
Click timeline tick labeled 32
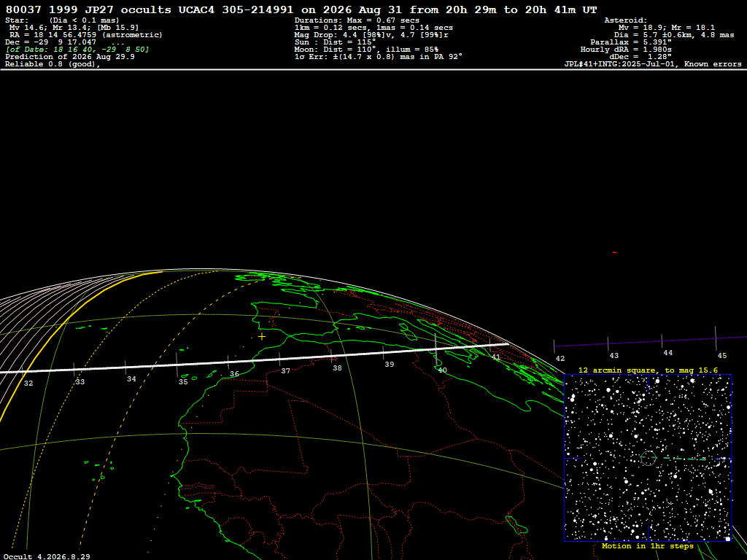28,384
